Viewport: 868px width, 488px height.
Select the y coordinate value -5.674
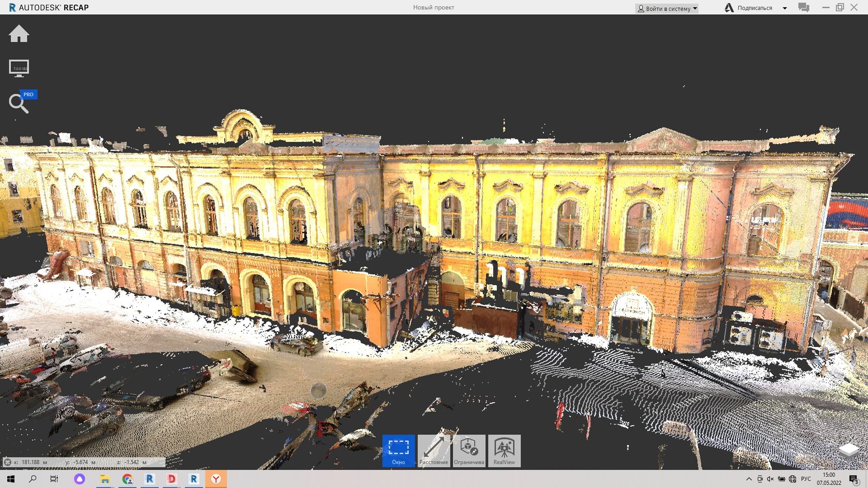pos(81,462)
